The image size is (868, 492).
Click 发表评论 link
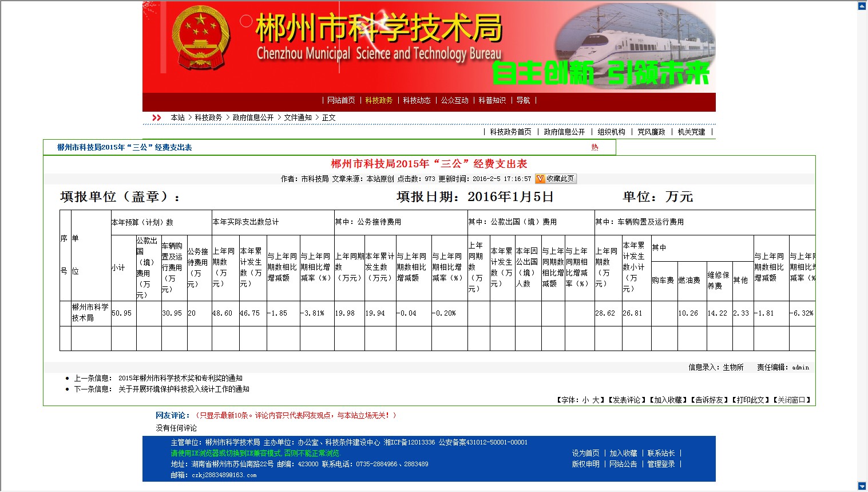627,400
